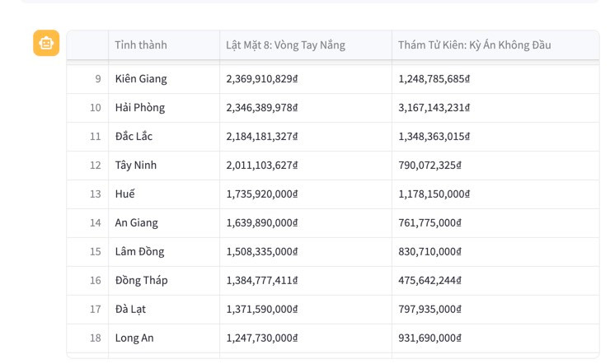The image size is (610, 364).
Task: Select the An Giang cell
Action: [164, 222]
